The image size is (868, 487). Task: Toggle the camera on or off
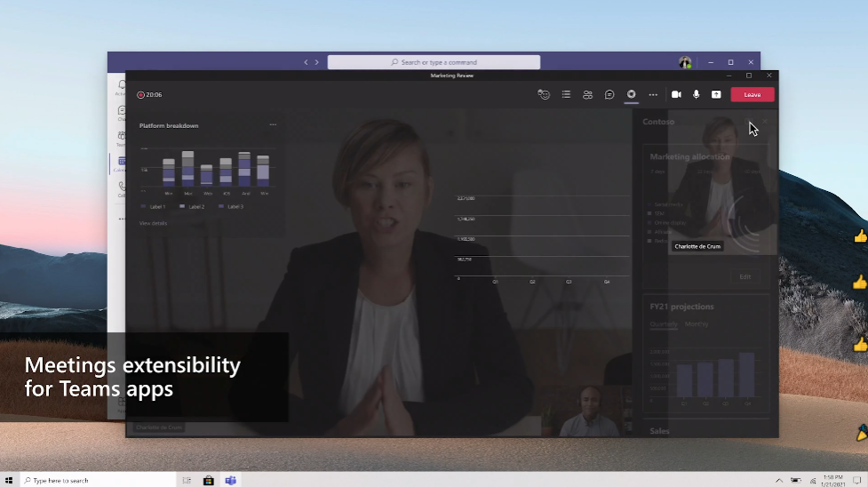pos(676,94)
